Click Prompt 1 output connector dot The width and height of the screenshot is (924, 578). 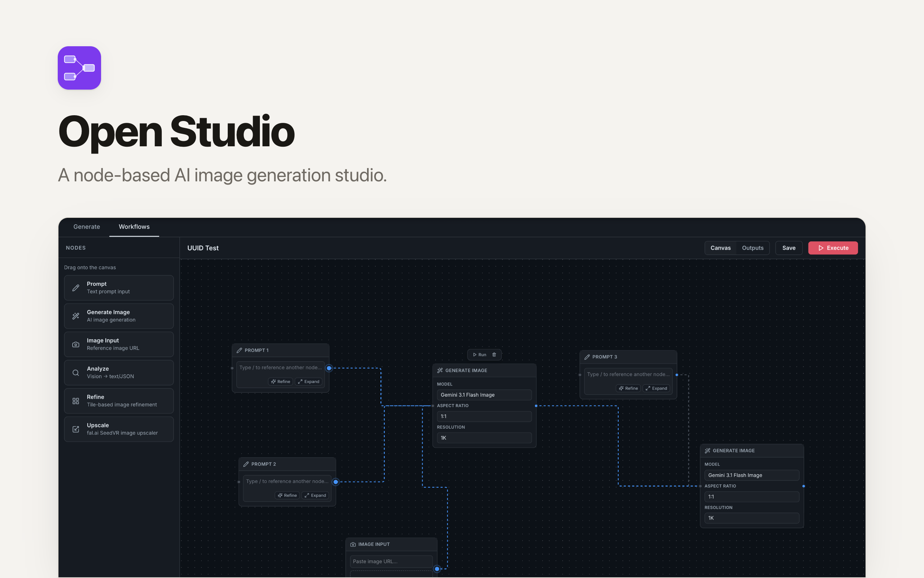tap(329, 368)
